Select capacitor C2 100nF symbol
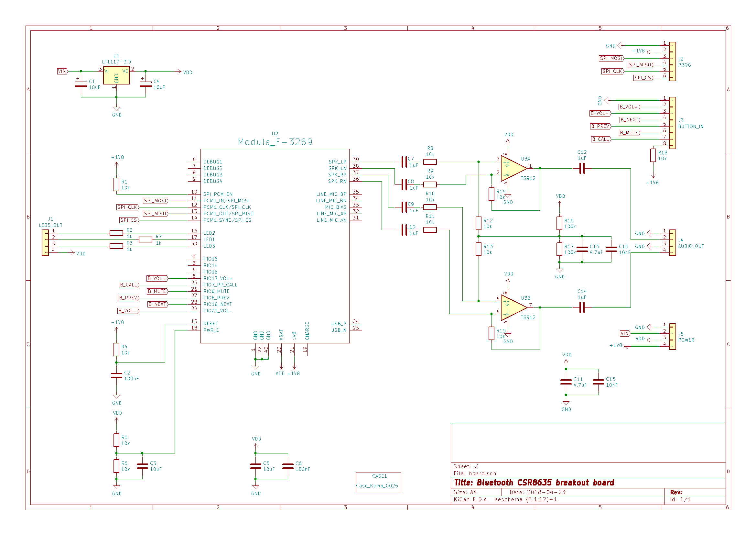Screen dimensions: 756x535 [x=116, y=375]
